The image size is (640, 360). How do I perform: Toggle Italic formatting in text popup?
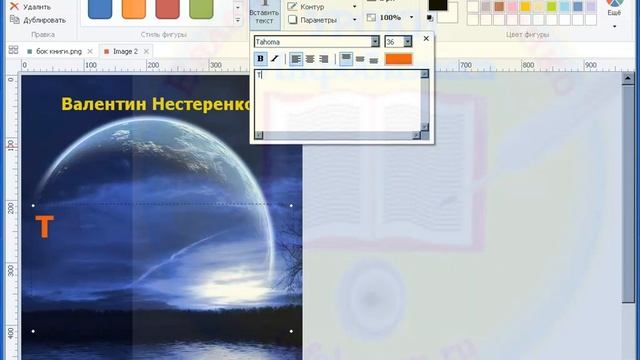(x=275, y=59)
